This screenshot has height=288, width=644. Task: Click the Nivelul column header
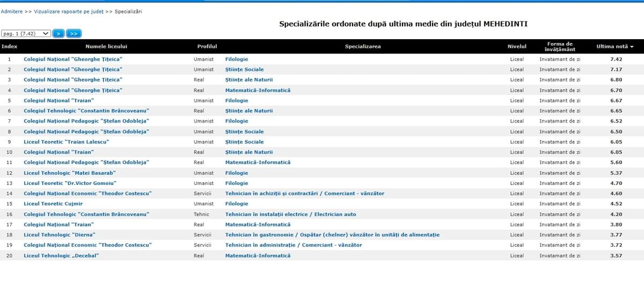tap(517, 46)
